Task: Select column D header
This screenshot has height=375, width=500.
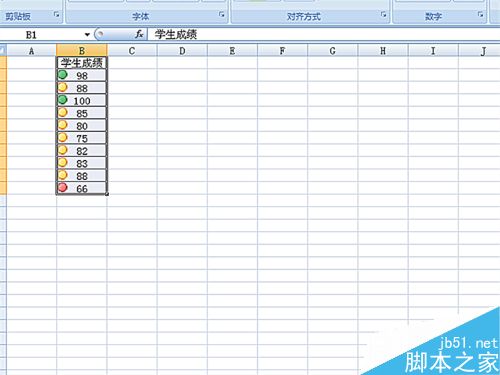Action: (x=182, y=51)
